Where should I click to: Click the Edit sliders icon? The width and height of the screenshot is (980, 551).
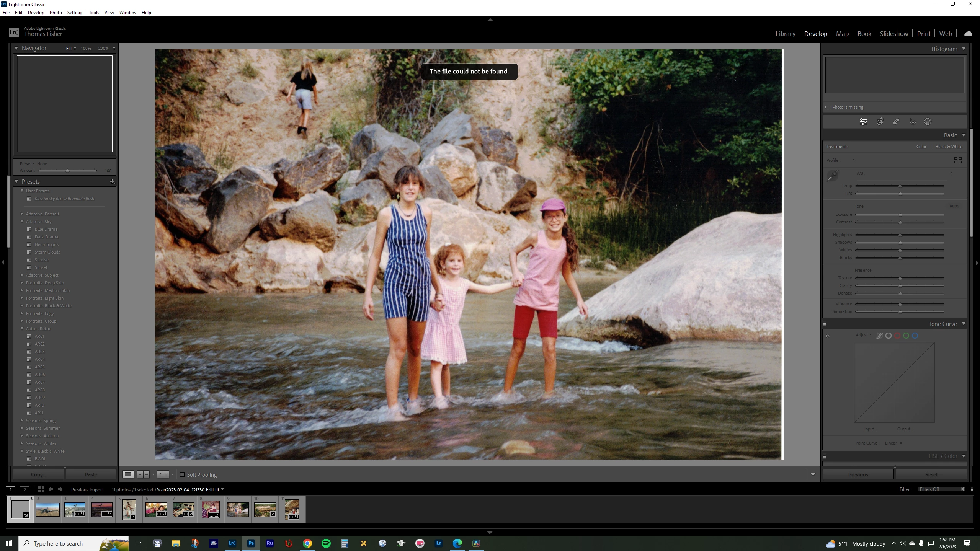863,122
